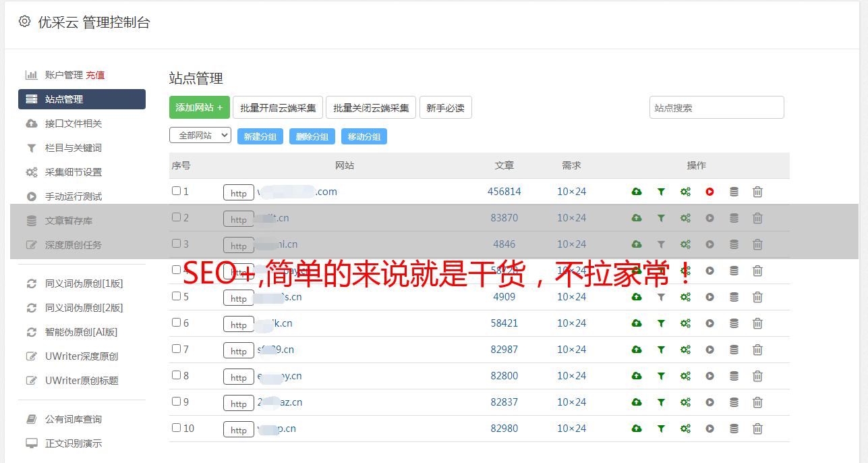Open 同义词伪原创[1版] in the sidebar
This screenshot has height=463, width=868.
pos(84,283)
